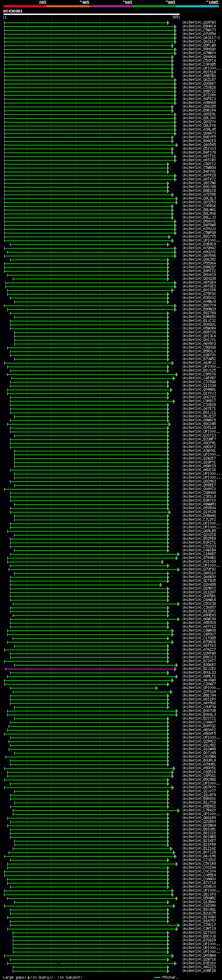Select the UniRef100_C7MCL7 label
222x980 pixels.
(x=199, y=925)
